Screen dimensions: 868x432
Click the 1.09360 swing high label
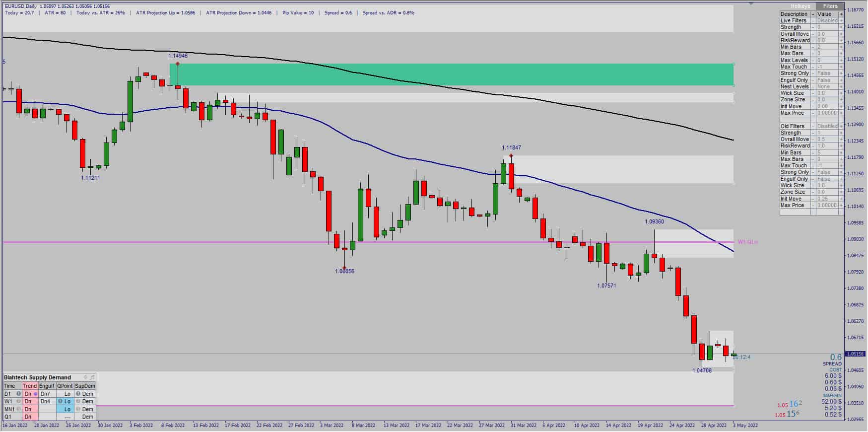[654, 221]
